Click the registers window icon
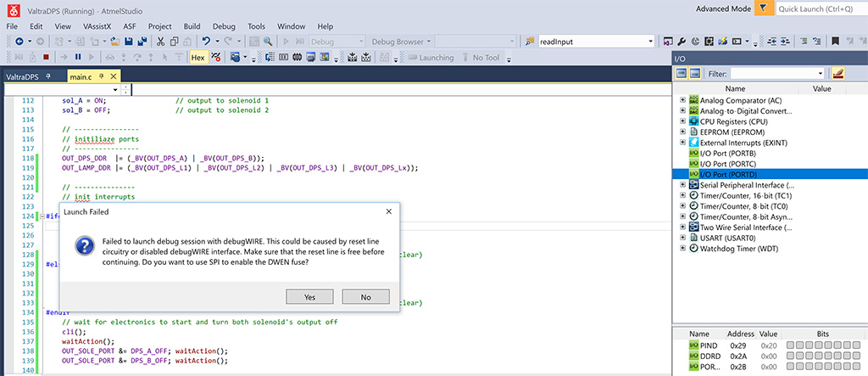The image size is (868, 376). pos(283,57)
